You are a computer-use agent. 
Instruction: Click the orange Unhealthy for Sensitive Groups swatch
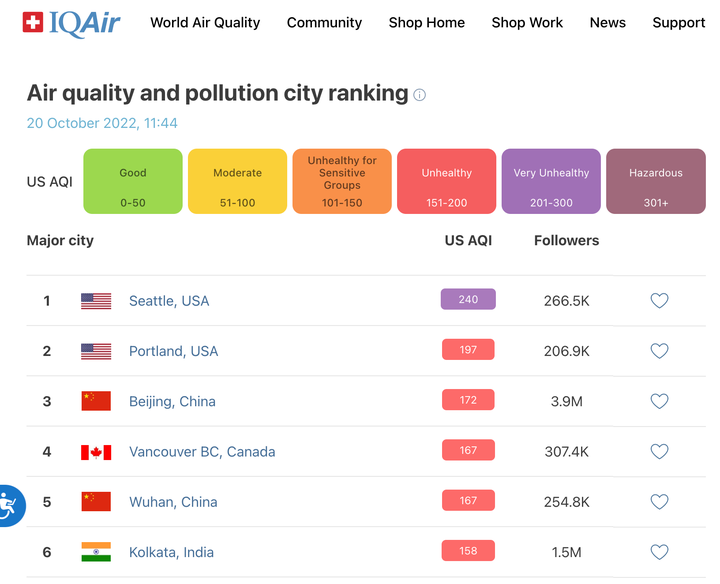point(342,181)
